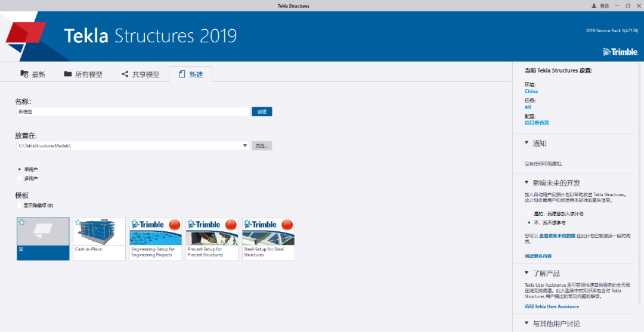Choose Engineering-Setup for Engineering Projects template
Viewport: 644px width, 332px height.
point(156,239)
